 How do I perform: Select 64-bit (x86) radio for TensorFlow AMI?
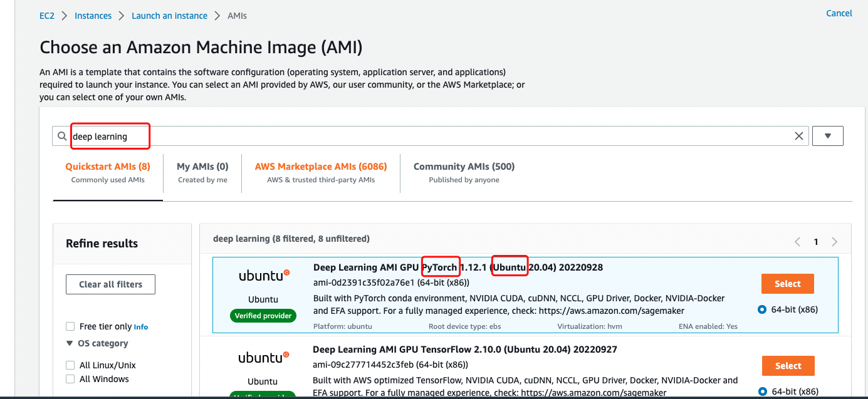click(x=762, y=392)
